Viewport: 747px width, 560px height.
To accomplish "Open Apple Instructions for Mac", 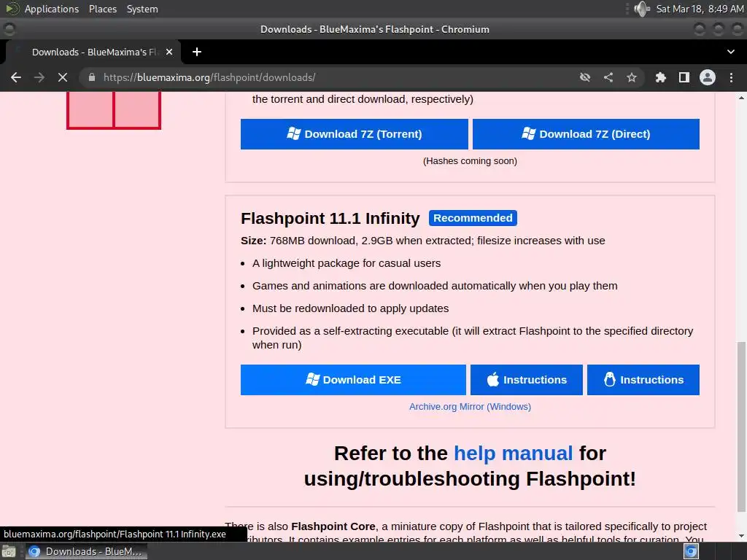I will [527, 379].
